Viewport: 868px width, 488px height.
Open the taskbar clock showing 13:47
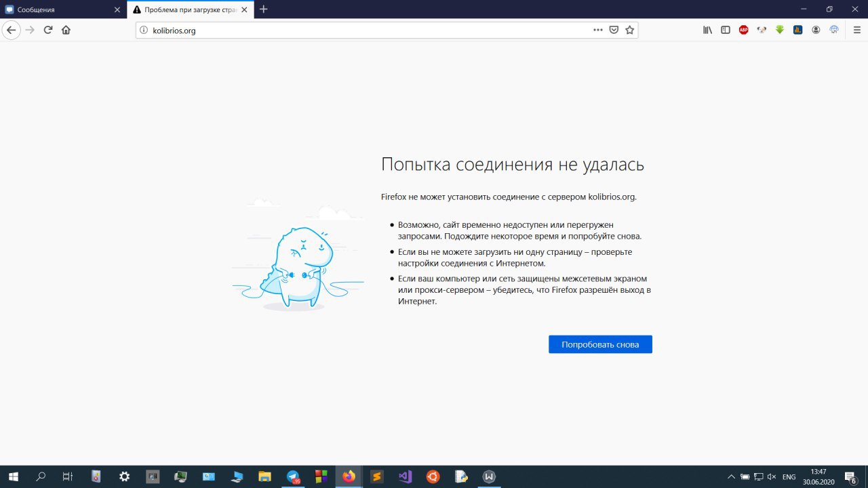coord(818,476)
